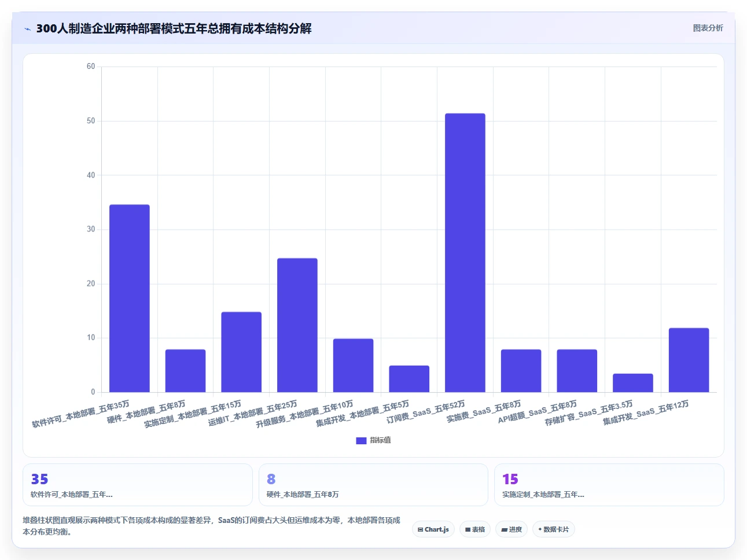Click the chart title 300人制造企业两种部署模式五年总拥有成本结构分解
747x560 pixels.
(x=174, y=28)
